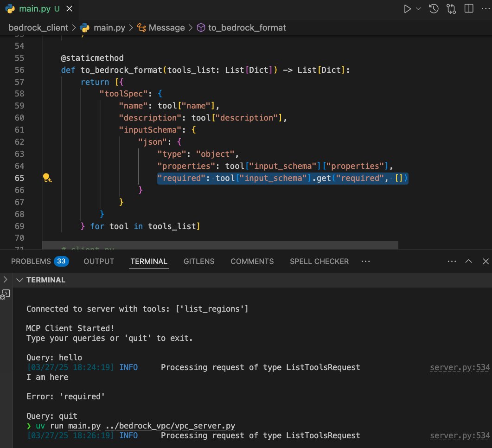
Task: Switch to the PROBLEMS panel tab
Action: pyautogui.click(x=31, y=262)
